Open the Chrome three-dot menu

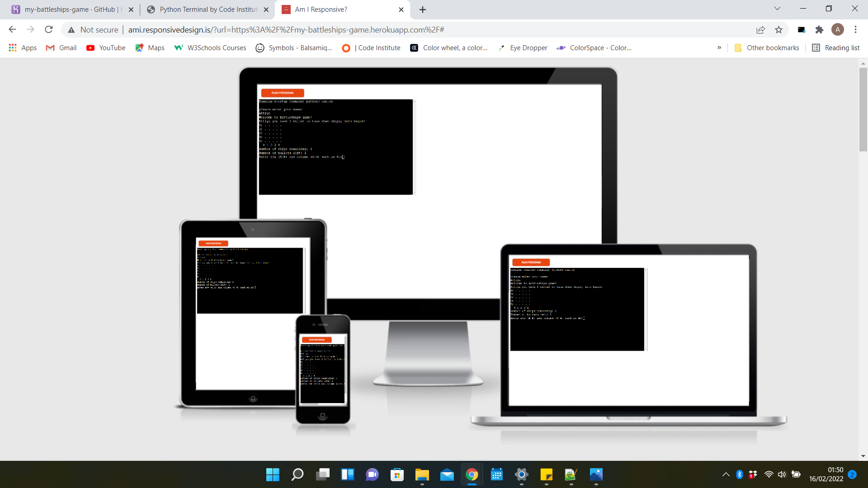coord(855,30)
